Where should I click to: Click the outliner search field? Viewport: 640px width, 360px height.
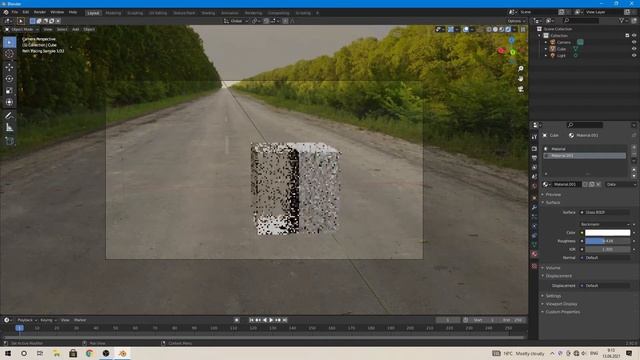[581, 20]
